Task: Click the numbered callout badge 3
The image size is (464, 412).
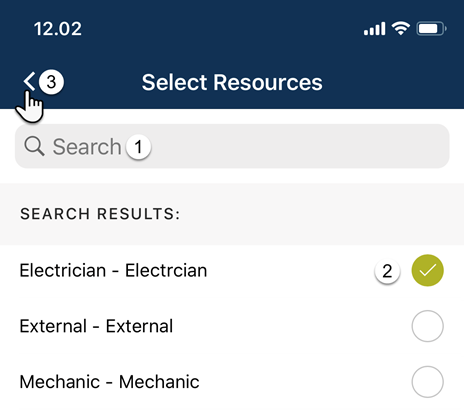Action: (51, 82)
